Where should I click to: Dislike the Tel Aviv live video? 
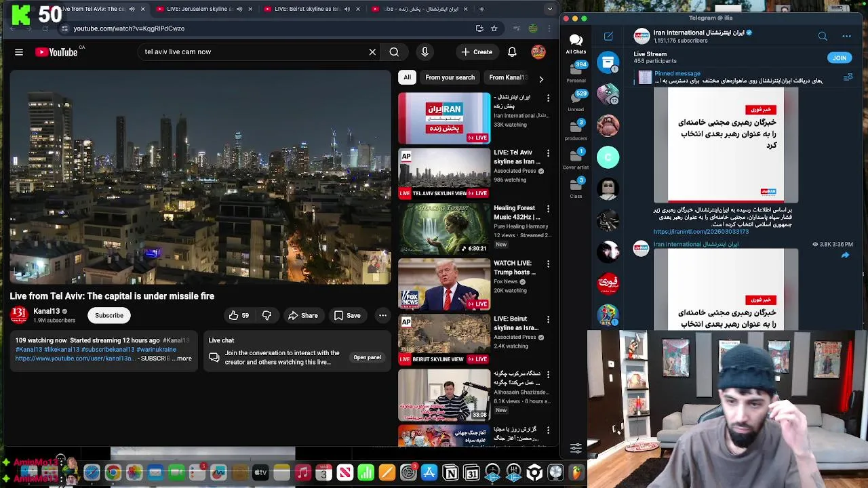point(267,315)
